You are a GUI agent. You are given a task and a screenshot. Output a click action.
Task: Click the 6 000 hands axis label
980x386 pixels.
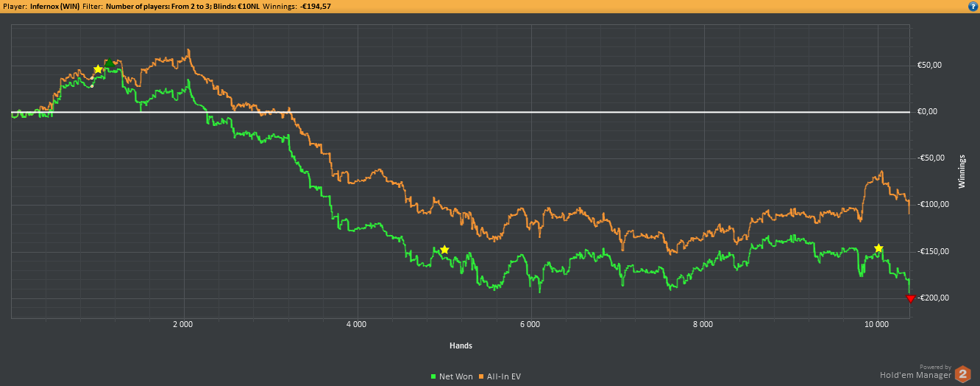tap(530, 324)
